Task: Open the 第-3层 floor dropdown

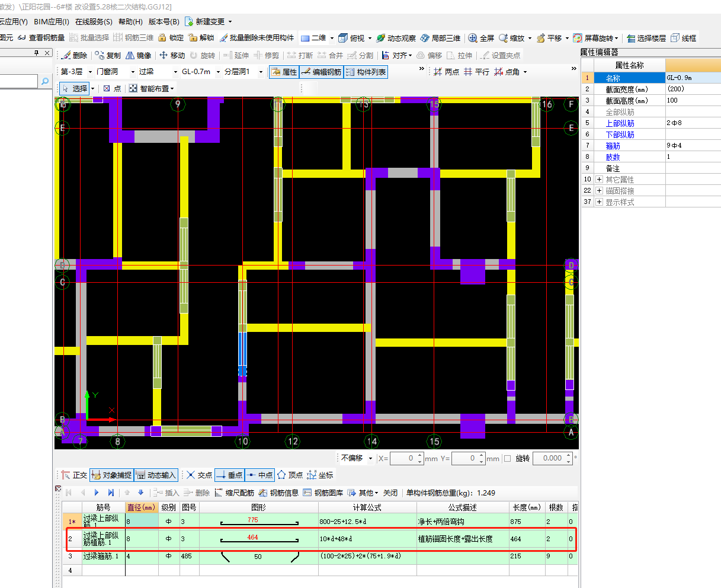Action: point(90,72)
